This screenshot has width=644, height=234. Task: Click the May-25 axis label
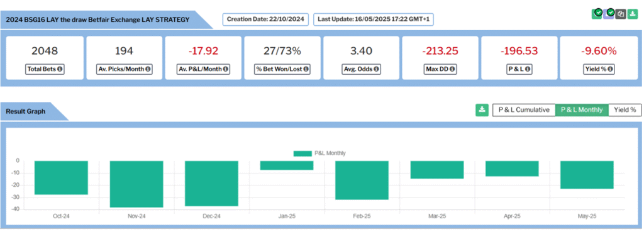587,216
